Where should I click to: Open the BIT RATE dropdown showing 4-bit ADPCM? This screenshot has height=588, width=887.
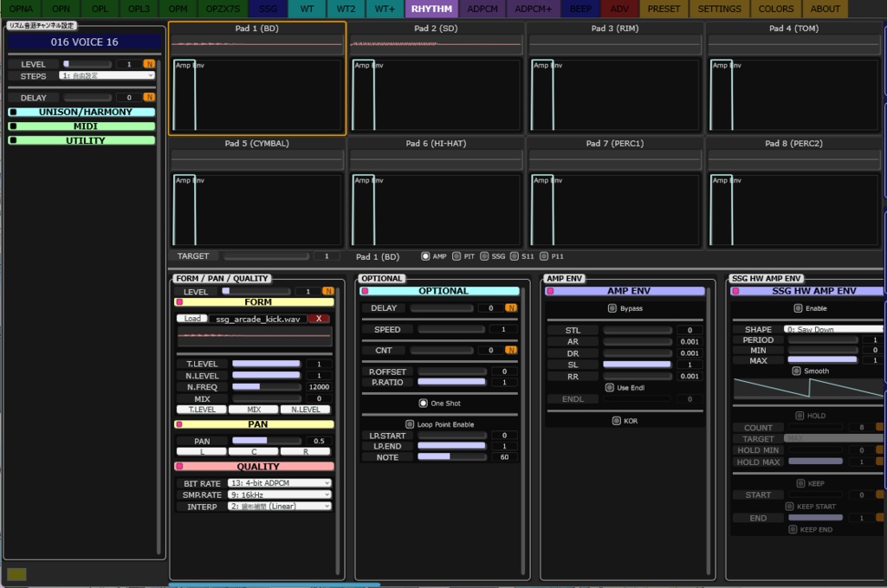pyautogui.click(x=280, y=483)
